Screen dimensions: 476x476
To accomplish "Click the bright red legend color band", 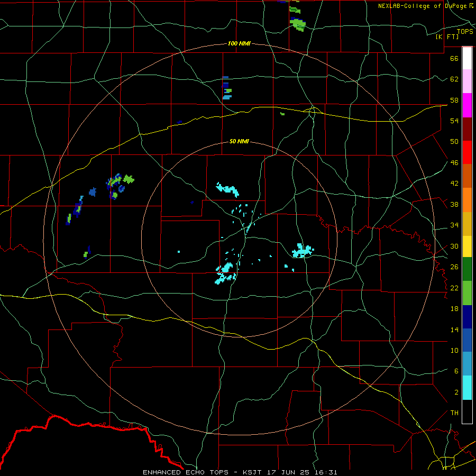I will click(467, 152).
